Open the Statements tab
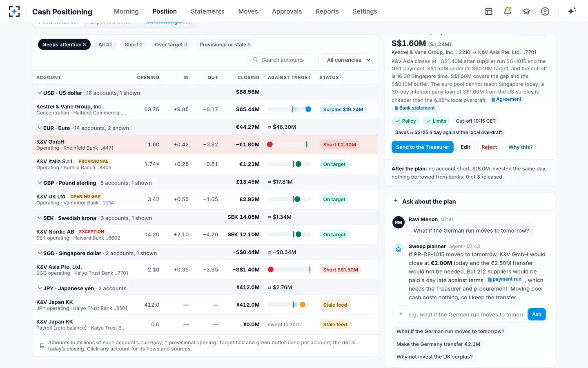 pos(207,11)
